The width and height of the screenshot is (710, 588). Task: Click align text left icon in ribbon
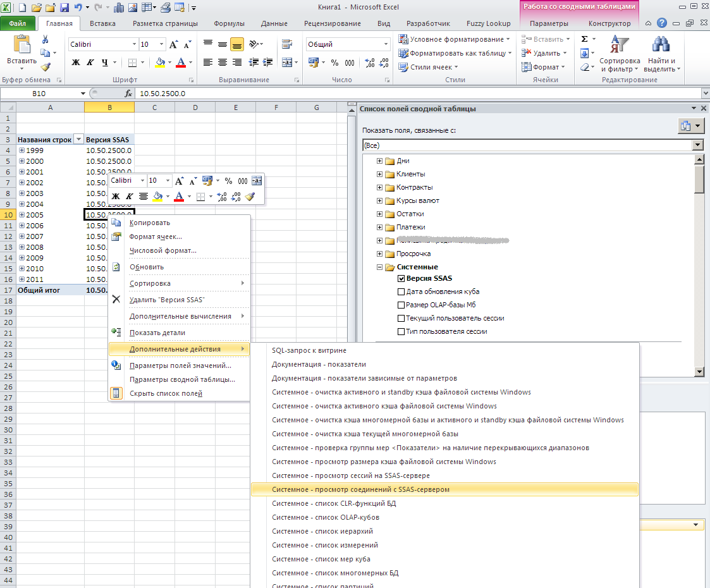(x=208, y=63)
